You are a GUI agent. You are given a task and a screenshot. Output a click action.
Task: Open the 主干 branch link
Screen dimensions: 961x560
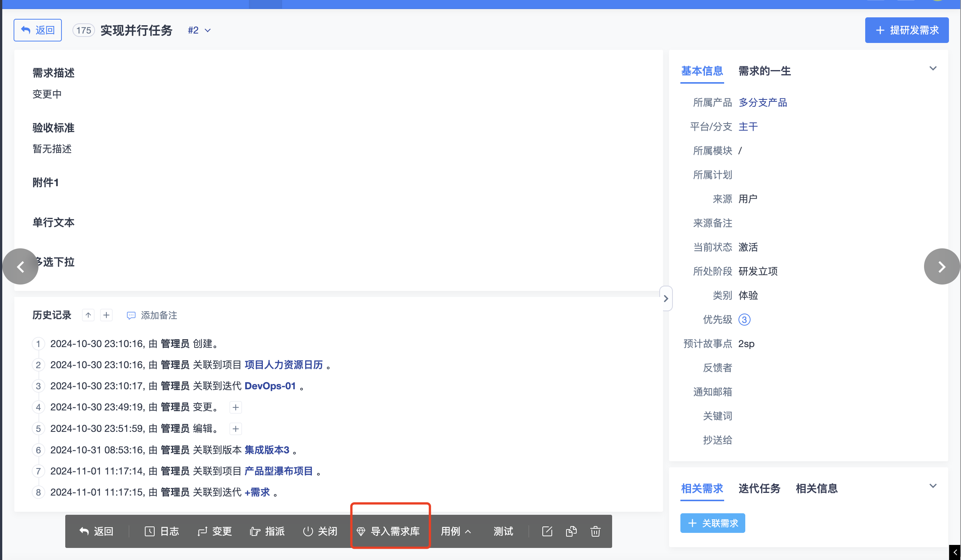click(748, 127)
